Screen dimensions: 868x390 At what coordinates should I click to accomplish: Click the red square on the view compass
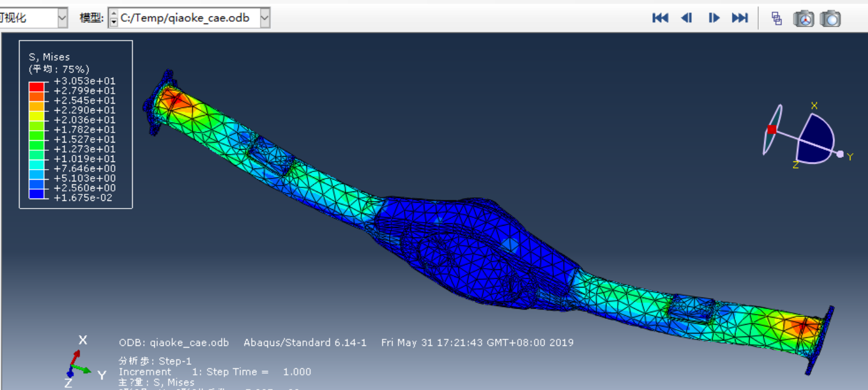[771, 130]
